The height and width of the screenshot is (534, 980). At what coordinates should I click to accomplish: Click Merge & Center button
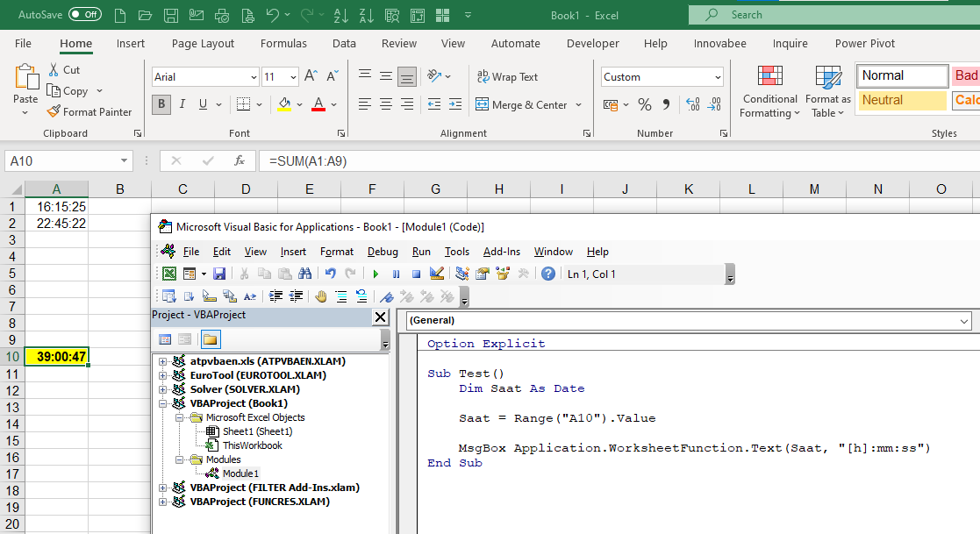pyautogui.click(x=521, y=104)
